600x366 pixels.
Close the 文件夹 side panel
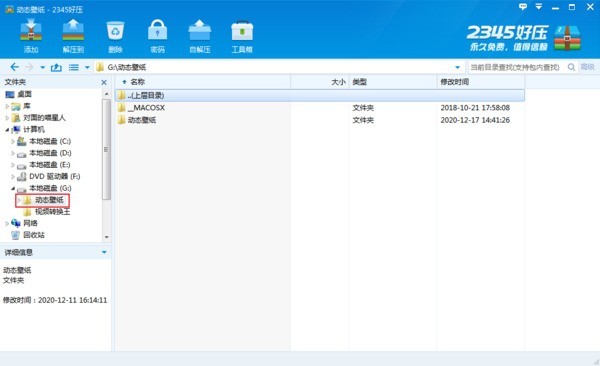[104, 82]
